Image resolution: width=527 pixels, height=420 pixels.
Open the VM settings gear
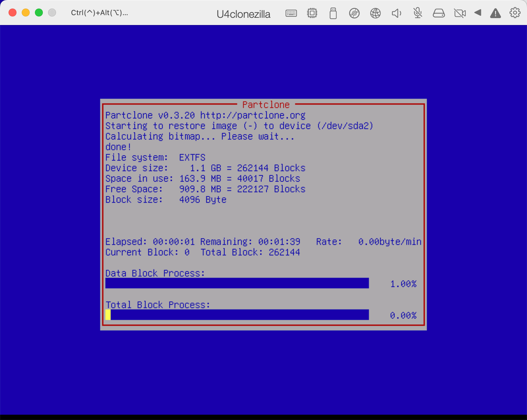tap(515, 13)
